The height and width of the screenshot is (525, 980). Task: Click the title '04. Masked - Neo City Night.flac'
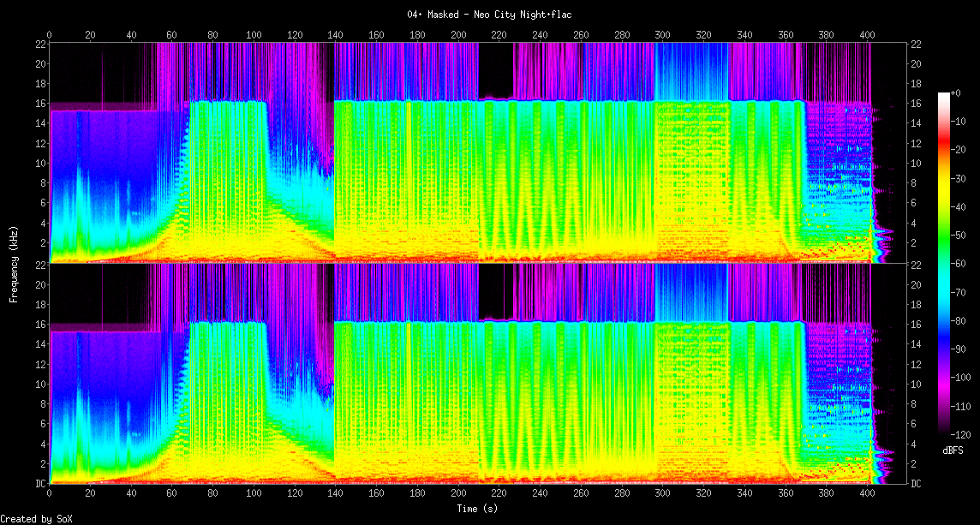click(x=489, y=15)
